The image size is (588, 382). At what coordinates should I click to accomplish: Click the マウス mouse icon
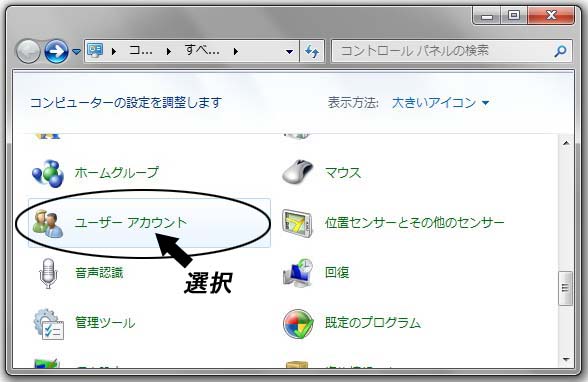pyautogui.click(x=298, y=172)
